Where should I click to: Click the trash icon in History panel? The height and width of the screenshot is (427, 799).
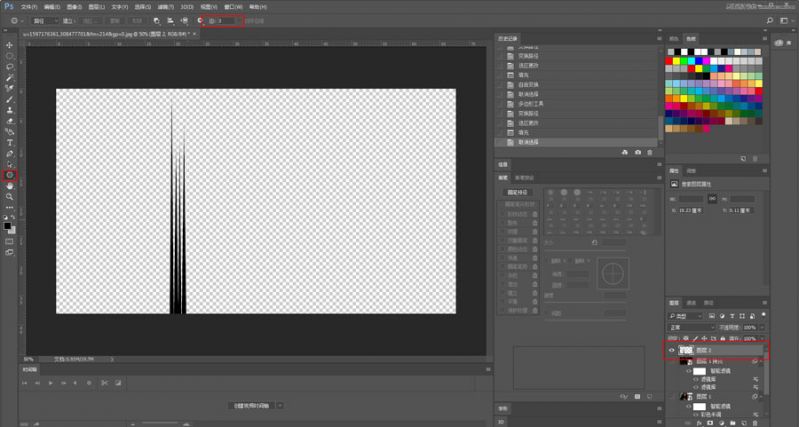tap(650, 152)
